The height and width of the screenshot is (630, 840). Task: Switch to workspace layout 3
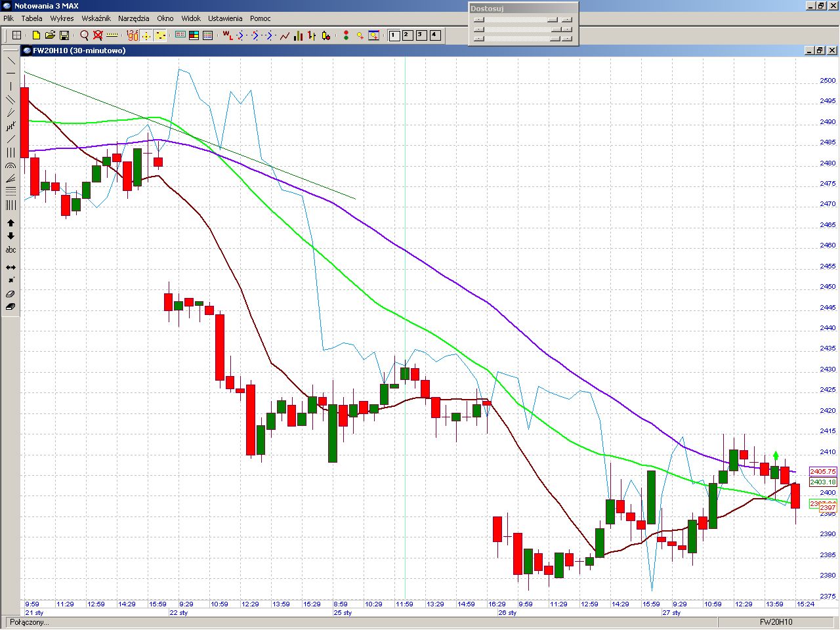[x=421, y=35]
